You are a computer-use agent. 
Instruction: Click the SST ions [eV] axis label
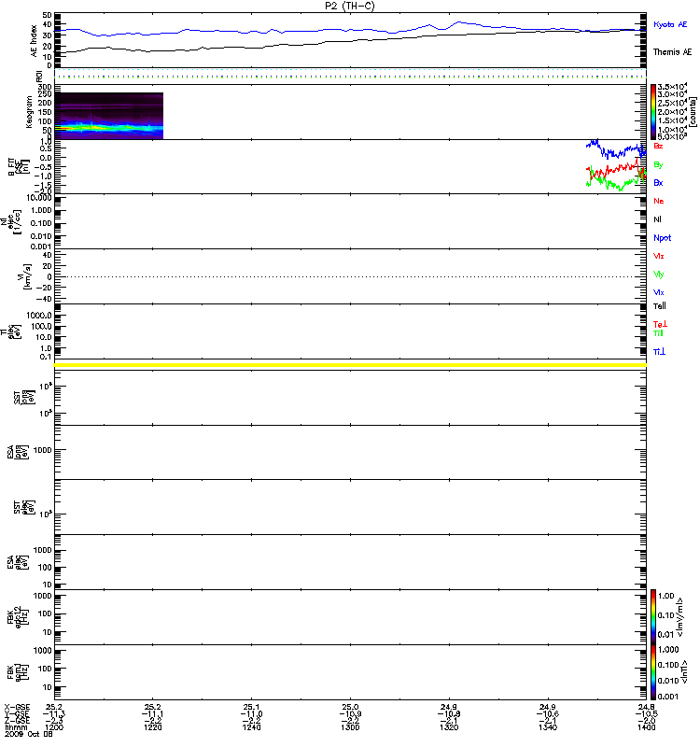(x=24, y=398)
